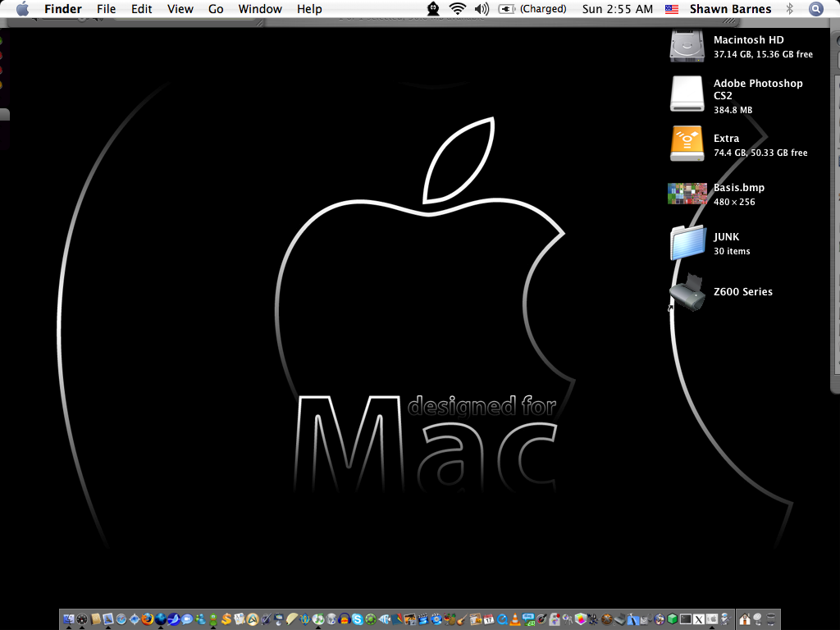Select Z600 Series printer alias
Viewport: 840px width, 630px height.
(687, 293)
